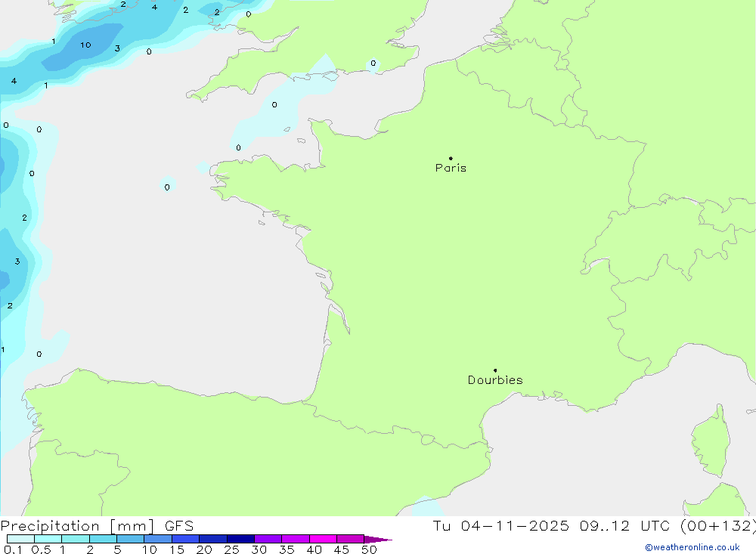
Task: Click the 2 mm legend color swatch
Action: [103, 539]
